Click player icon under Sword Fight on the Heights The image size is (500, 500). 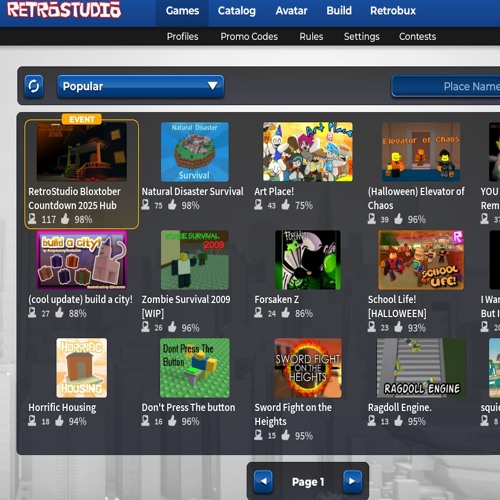point(258,435)
